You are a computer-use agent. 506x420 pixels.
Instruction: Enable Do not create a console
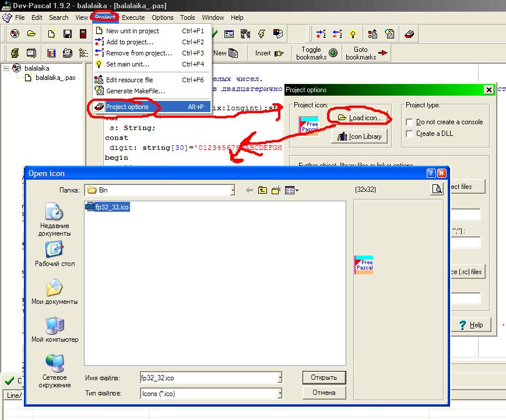pyautogui.click(x=411, y=122)
